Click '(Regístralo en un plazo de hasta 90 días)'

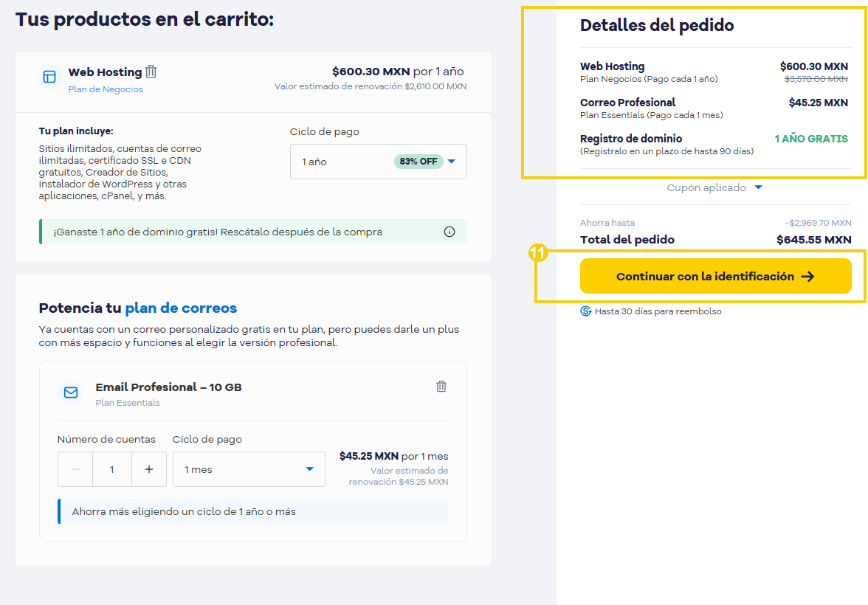[667, 151]
